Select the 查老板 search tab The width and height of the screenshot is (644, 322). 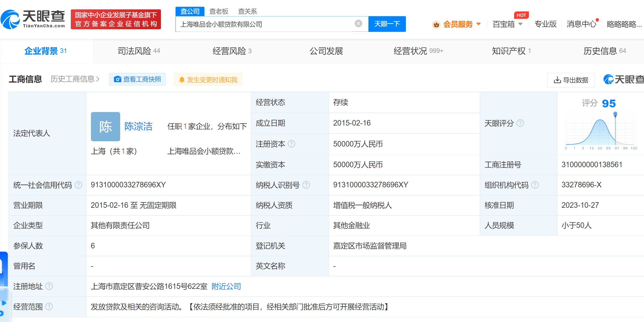click(219, 11)
